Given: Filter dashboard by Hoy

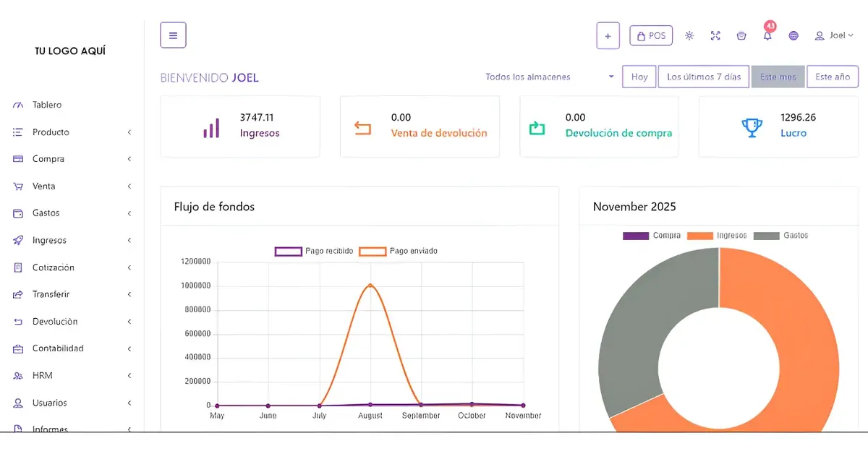Looking at the screenshot, I should coord(639,77).
